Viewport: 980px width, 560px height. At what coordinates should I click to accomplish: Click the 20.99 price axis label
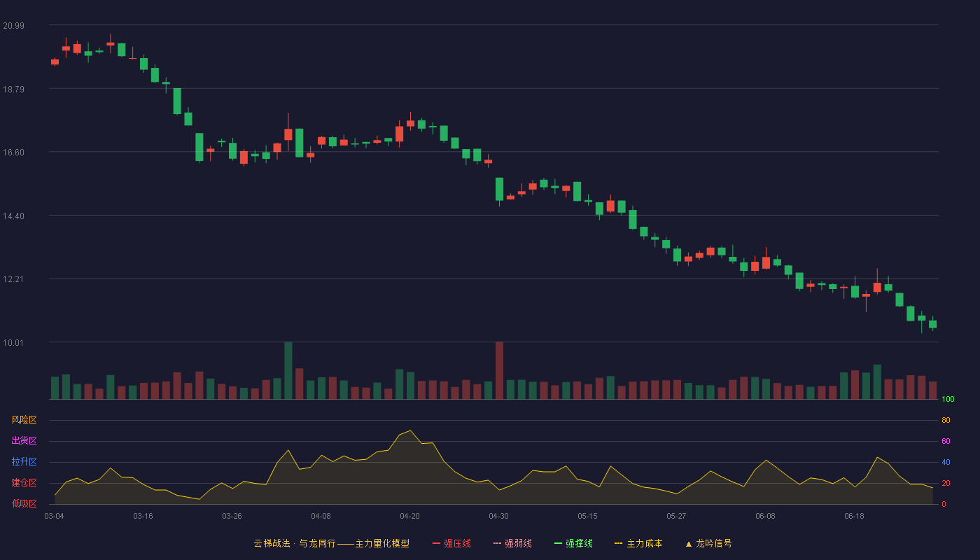click(13, 26)
